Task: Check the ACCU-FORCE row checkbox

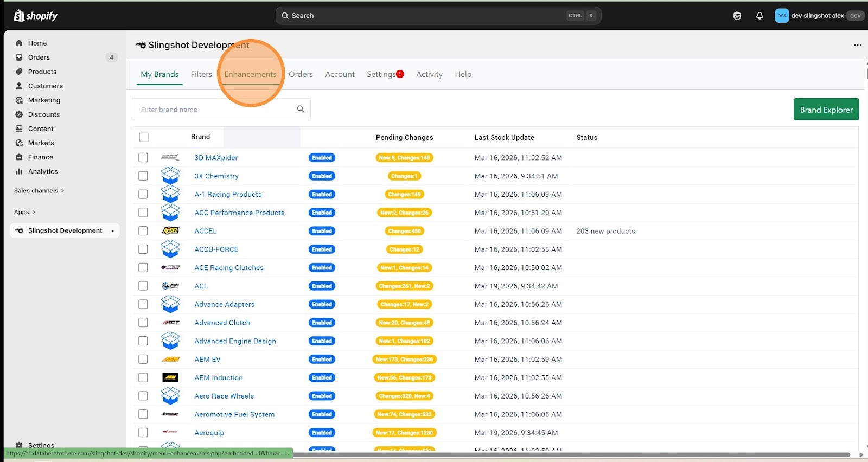Action: pos(143,249)
